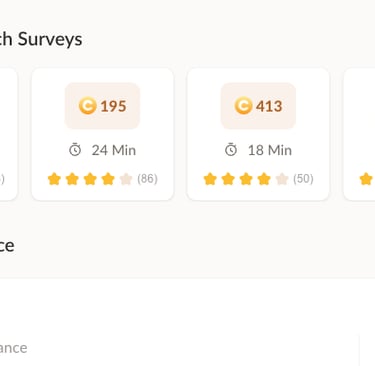Click the (86) review count
The image size is (375, 366).
click(x=147, y=179)
